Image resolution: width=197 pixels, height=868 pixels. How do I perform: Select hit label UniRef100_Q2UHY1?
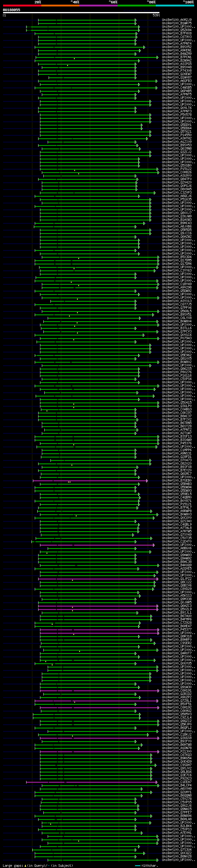177,792
